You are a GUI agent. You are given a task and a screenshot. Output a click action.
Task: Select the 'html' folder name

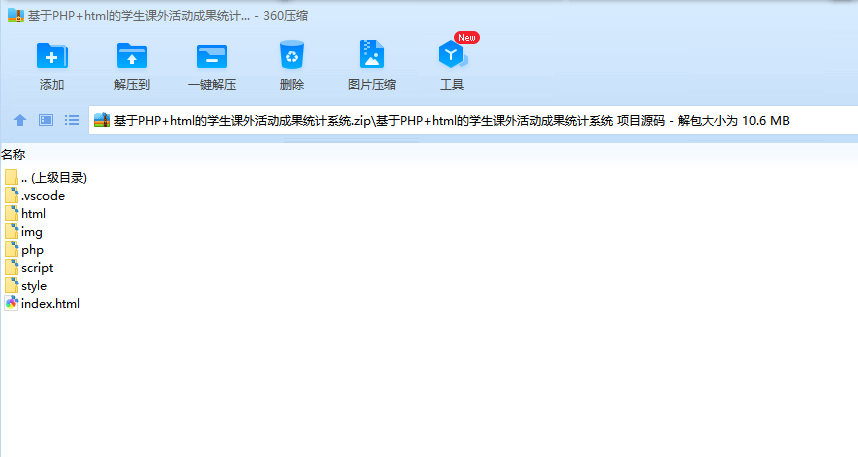coord(33,213)
